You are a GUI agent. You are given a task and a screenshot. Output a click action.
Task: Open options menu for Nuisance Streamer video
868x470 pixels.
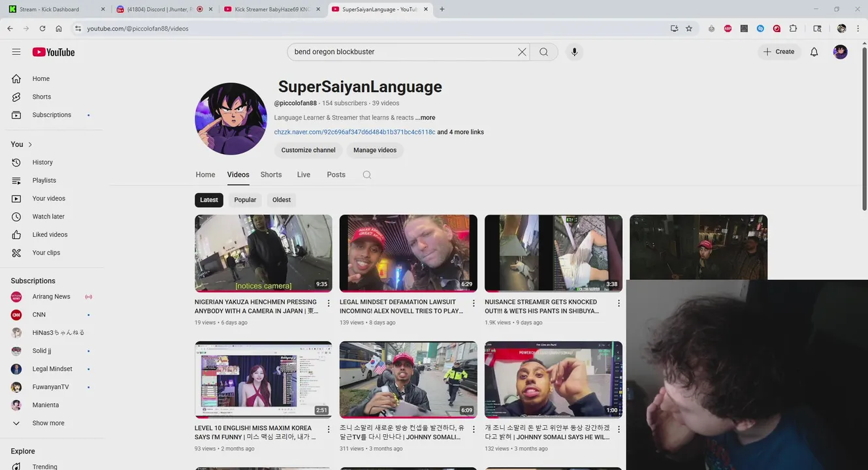pyautogui.click(x=619, y=304)
